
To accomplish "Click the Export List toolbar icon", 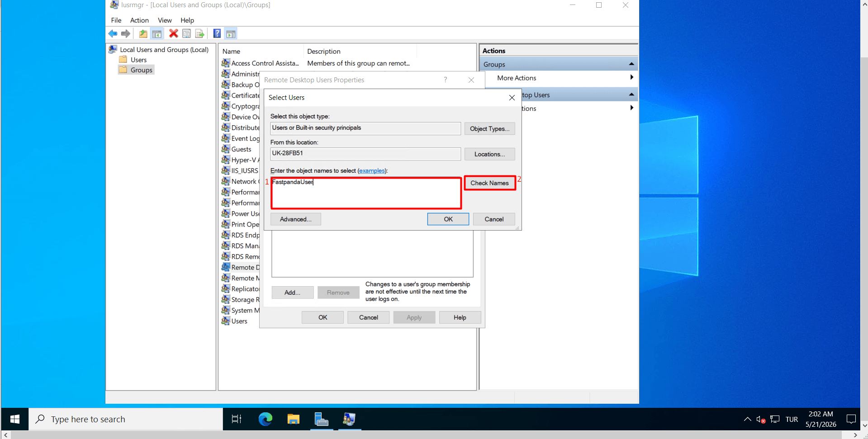I will pos(199,33).
